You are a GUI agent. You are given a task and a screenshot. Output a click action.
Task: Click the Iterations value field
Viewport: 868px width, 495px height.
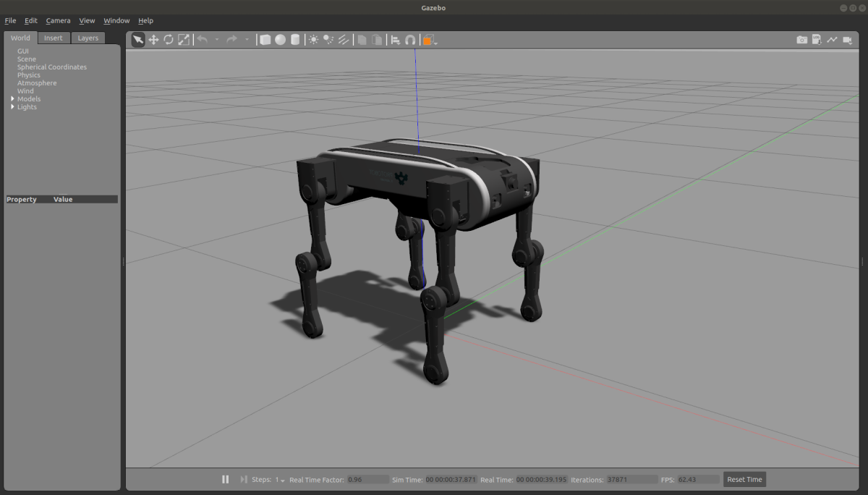pyautogui.click(x=631, y=480)
